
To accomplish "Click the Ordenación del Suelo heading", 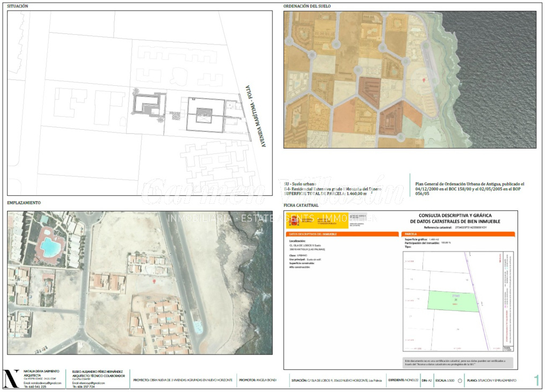I will click(307, 6).
